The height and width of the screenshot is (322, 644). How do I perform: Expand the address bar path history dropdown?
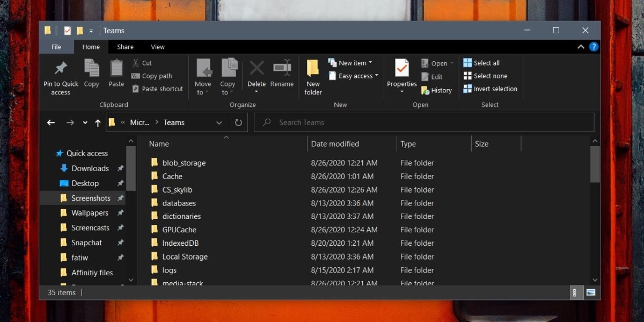(219, 122)
